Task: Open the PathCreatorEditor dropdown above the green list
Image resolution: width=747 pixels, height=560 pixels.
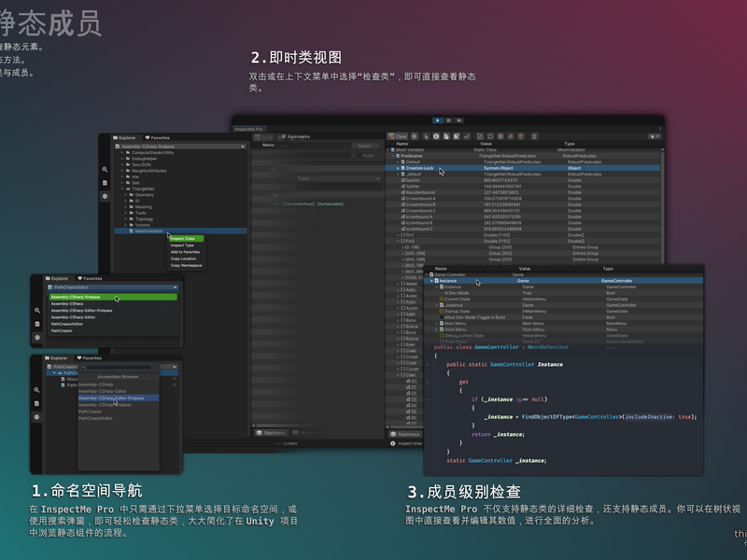Action: [x=113, y=287]
